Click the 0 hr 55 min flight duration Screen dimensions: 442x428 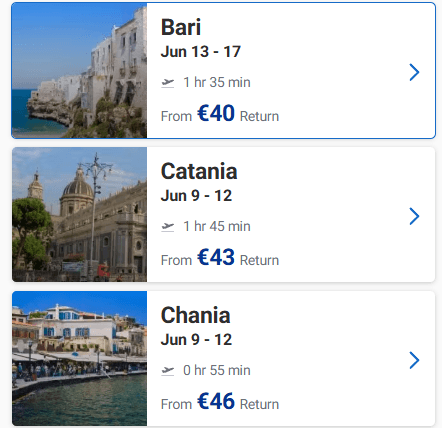[217, 370]
